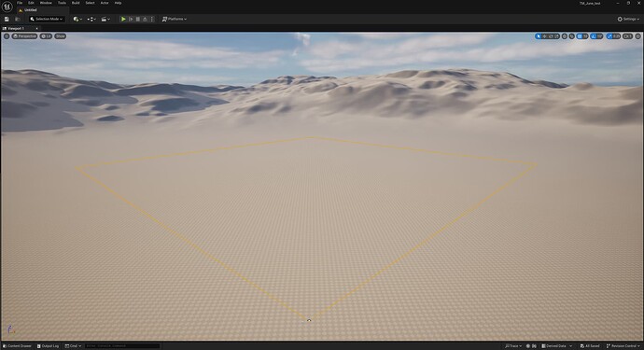
Task: Expand the Platforms dropdown
Action: (175, 19)
